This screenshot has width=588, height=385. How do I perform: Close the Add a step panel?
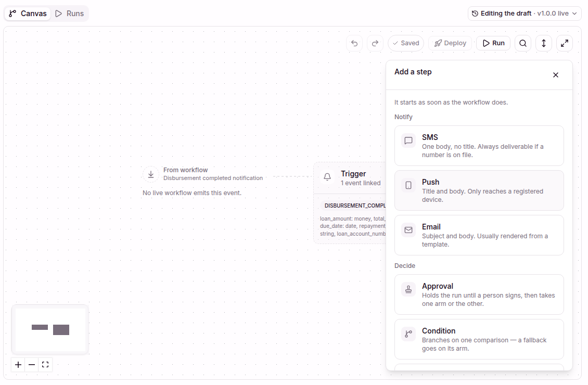(556, 75)
